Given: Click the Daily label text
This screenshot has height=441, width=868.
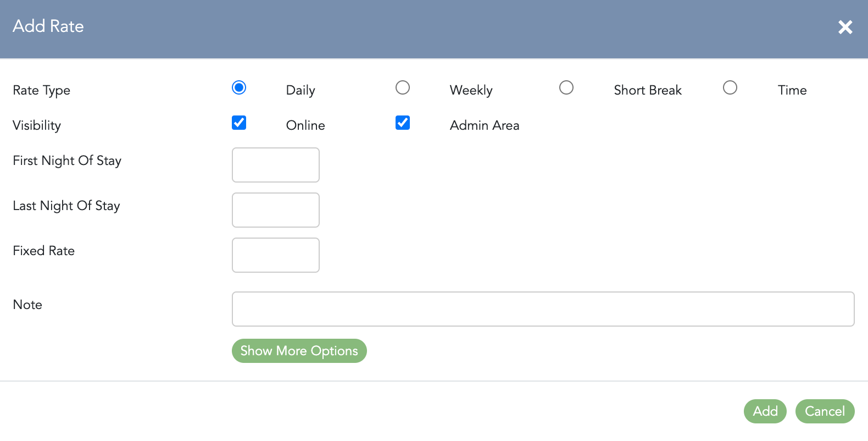Looking at the screenshot, I should pos(301,90).
